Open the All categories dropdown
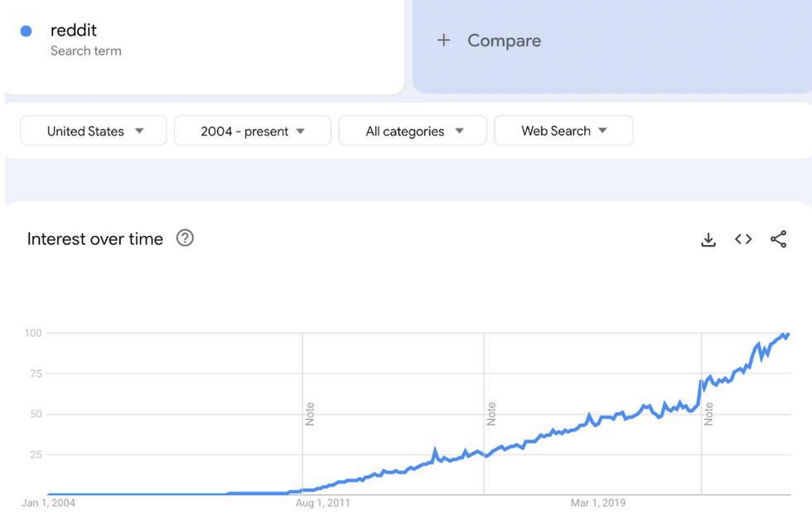Screen dimensions: 812x524 pos(412,130)
